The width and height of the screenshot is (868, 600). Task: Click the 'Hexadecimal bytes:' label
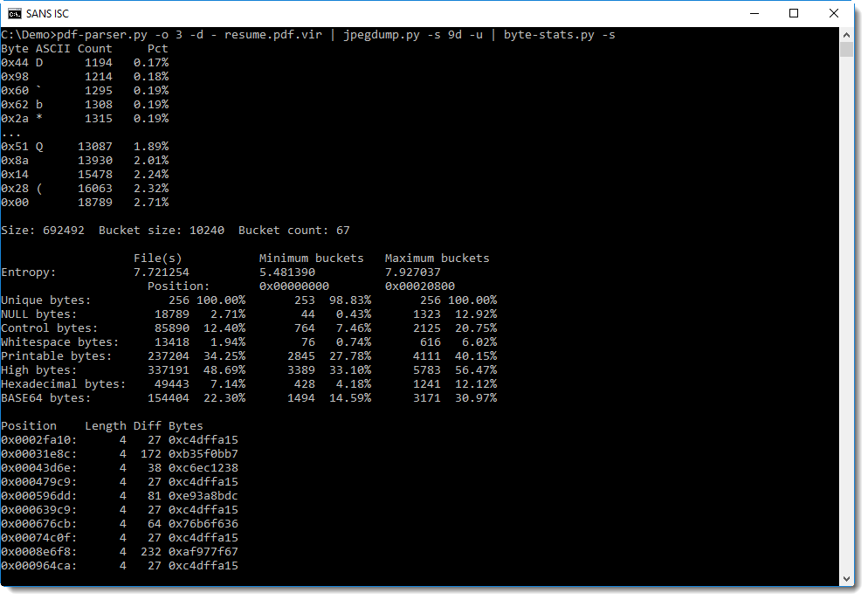[x=63, y=383]
